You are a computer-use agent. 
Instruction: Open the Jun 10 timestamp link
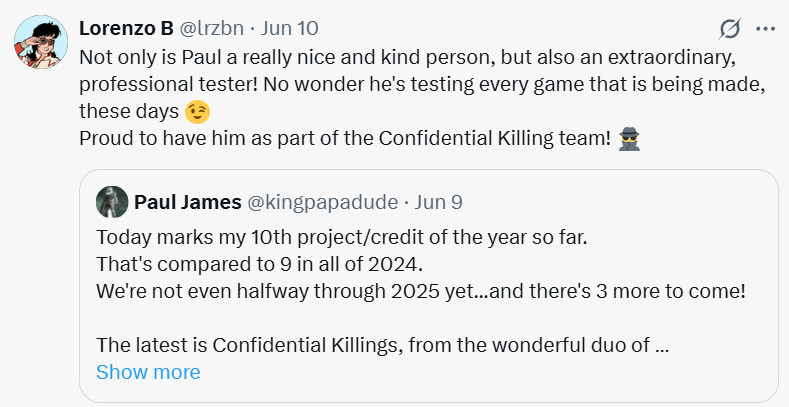click(x=292, y=27)
